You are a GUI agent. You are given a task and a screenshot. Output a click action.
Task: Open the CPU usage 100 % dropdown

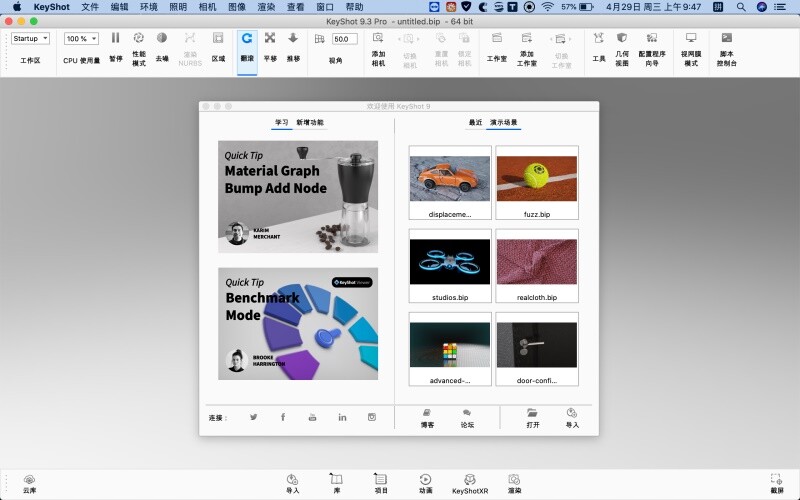point(81,38)
